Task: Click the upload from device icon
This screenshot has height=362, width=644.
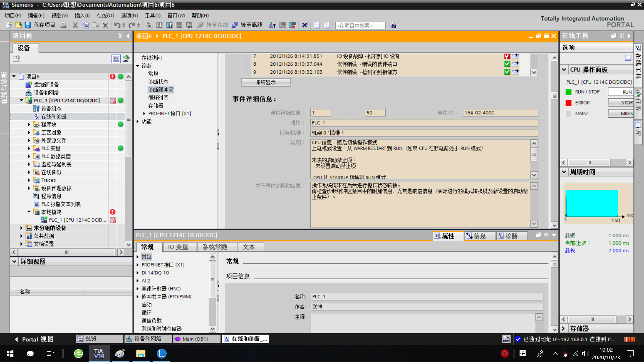Action: pos(169,25)
